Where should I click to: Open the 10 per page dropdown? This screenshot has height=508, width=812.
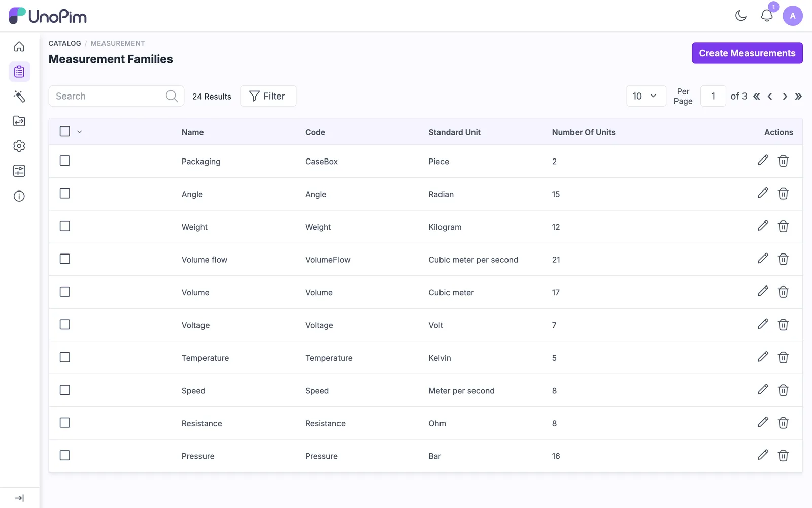[x=646, y=96]
